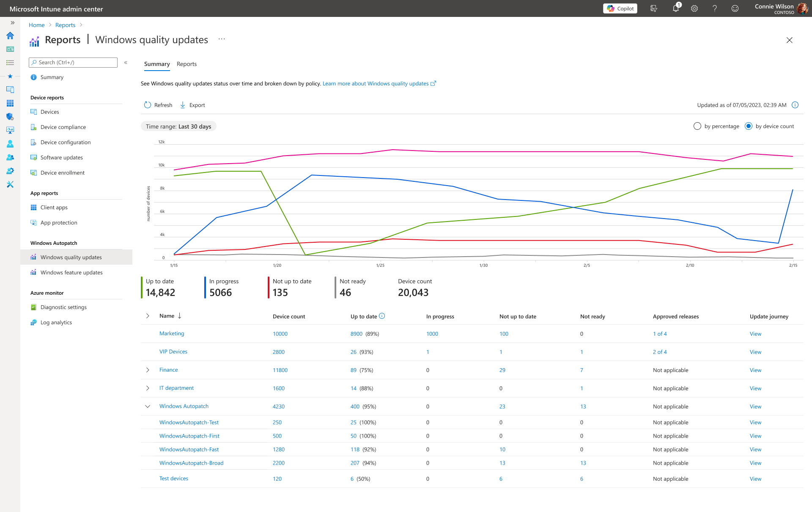Viewport: 812px width, 512px height.
Task: Open Devices icon in left rail
Action: 10,90
